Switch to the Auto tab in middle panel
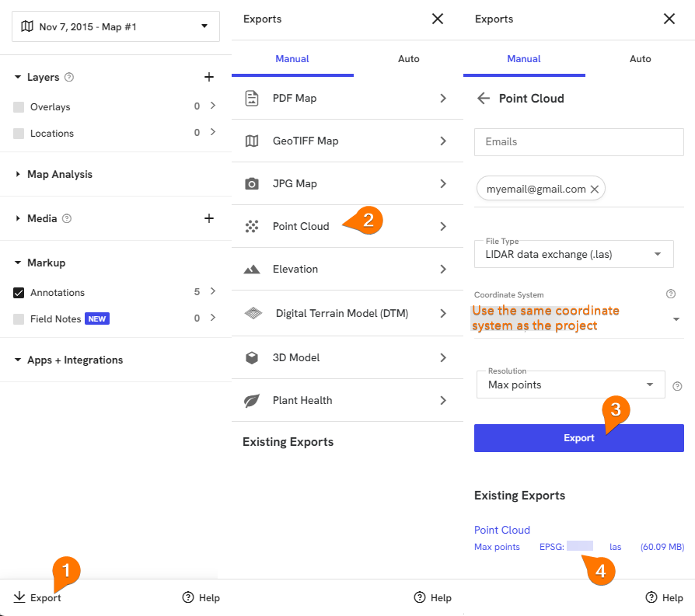695x616 pixels. (408, 59)
